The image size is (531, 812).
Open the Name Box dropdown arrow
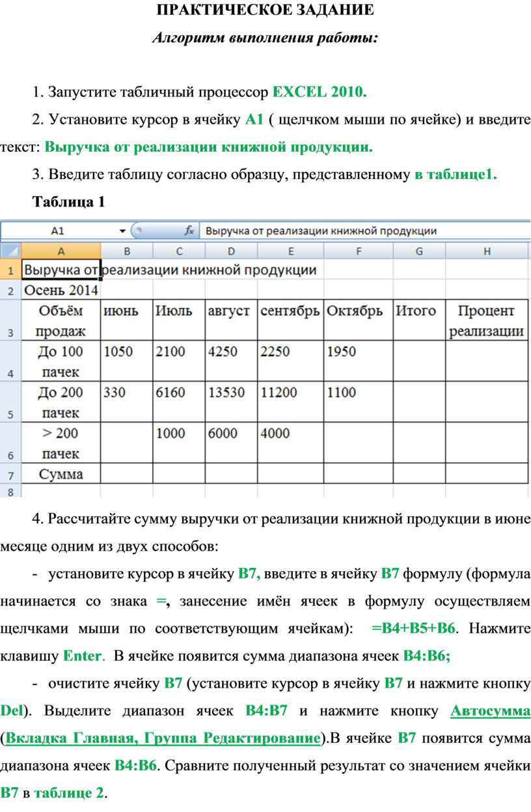point(122,231)
